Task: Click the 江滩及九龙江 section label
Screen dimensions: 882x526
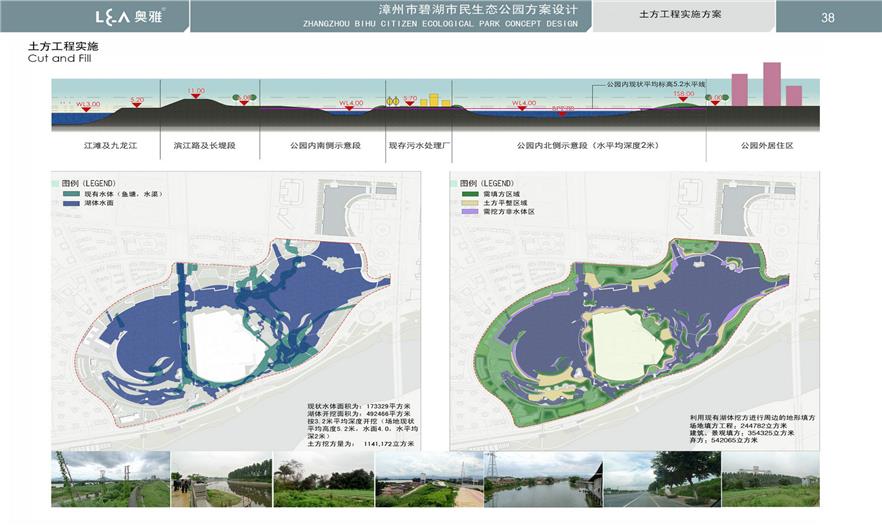Action: coord(110,146)
